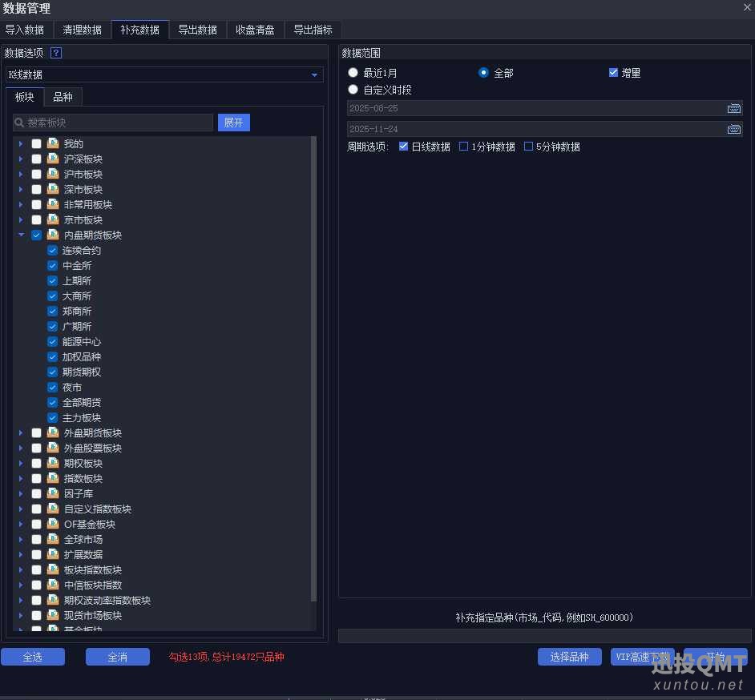Open calendar picker for end date 2025-11-24
The image size is (755, 700).
733,129
